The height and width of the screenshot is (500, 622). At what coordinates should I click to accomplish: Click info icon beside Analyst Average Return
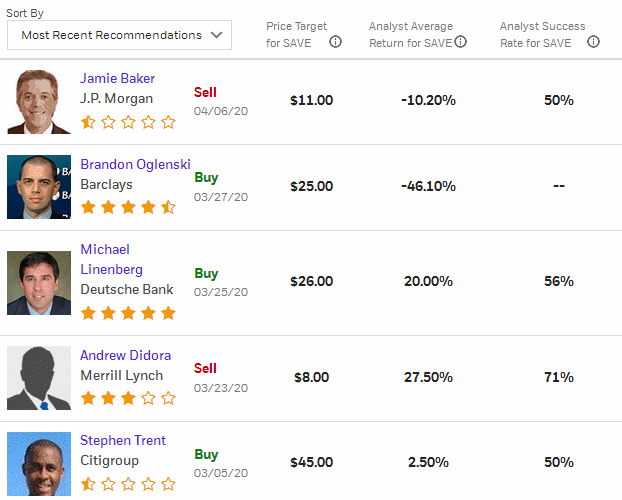(460, 42)
